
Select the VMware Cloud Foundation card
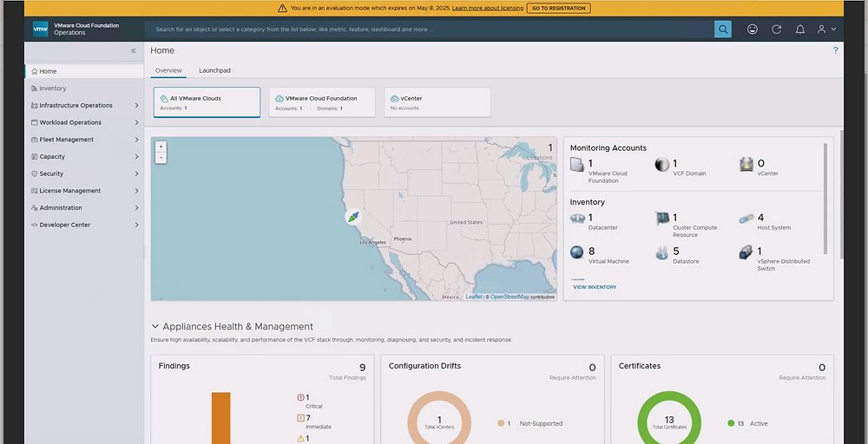(321, 102)
